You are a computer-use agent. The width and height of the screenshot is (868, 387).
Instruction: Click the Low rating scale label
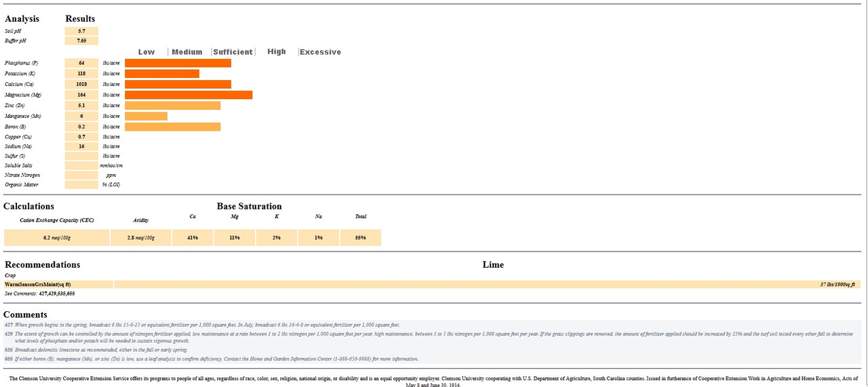[146, 52]
